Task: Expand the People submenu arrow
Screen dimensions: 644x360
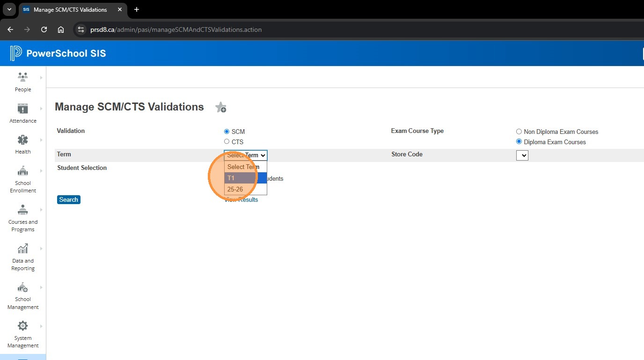Action: click(x=41, y=78)
